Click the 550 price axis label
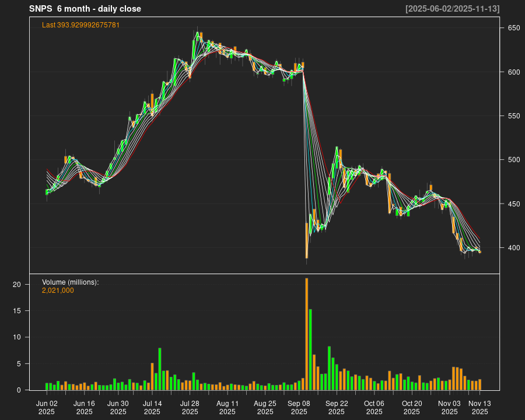 click(513, 116)
